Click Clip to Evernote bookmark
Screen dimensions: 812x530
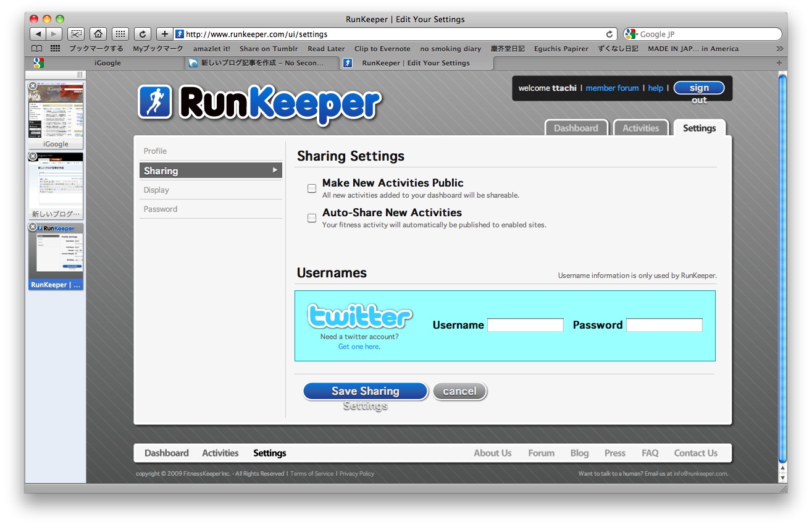382,49
